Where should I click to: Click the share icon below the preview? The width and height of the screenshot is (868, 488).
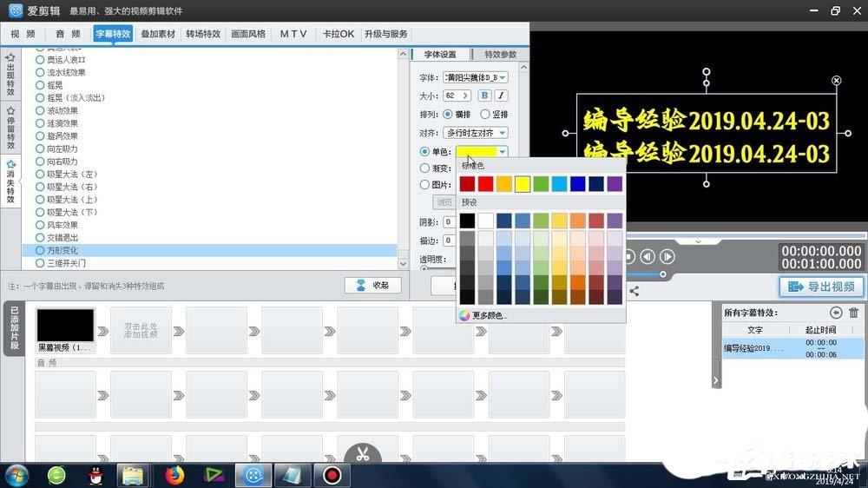coord(635,291)
